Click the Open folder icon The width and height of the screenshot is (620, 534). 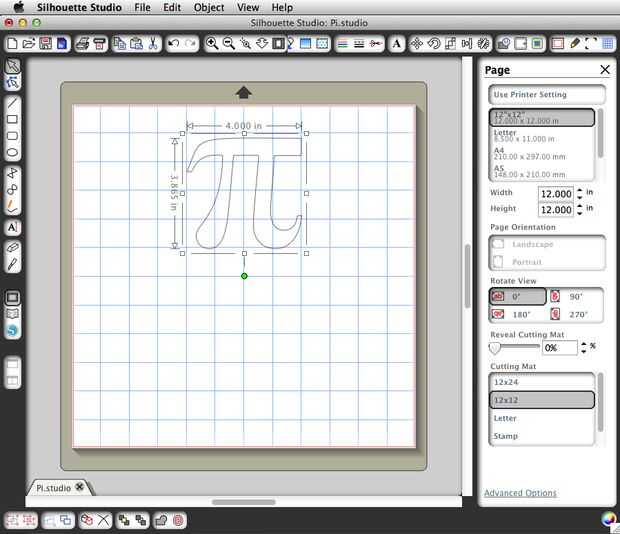pos(28,43)
